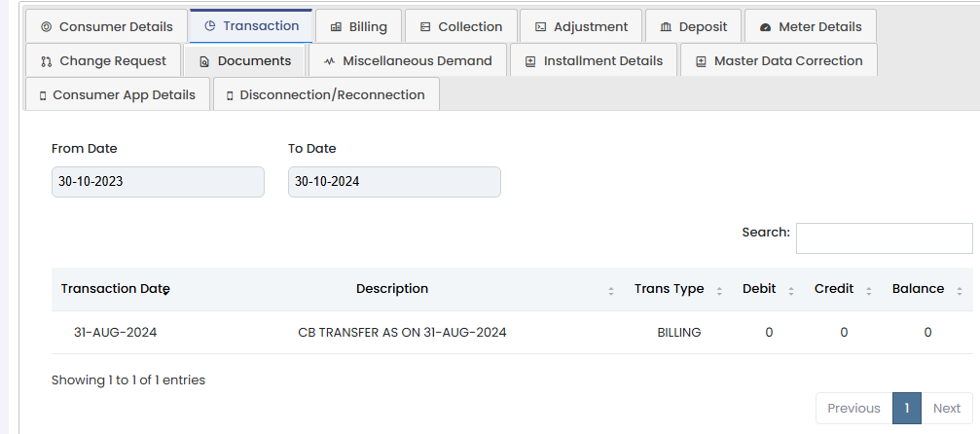Sort by the Balance column arrows

tap(960, 290)
